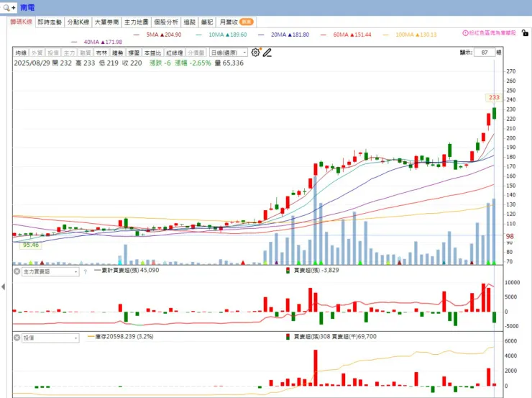Click the 10MA 189.60 legend entry
The width and height of the screenshot is (532, 398).
(x=227, y=35)
